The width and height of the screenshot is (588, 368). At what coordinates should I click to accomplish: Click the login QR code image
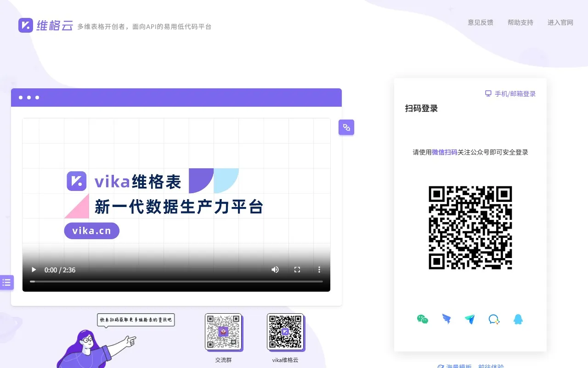[470, 227]
